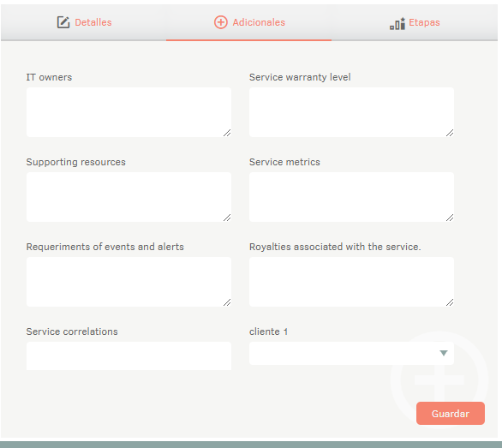Expand the cliente 1 combo box

351,353
